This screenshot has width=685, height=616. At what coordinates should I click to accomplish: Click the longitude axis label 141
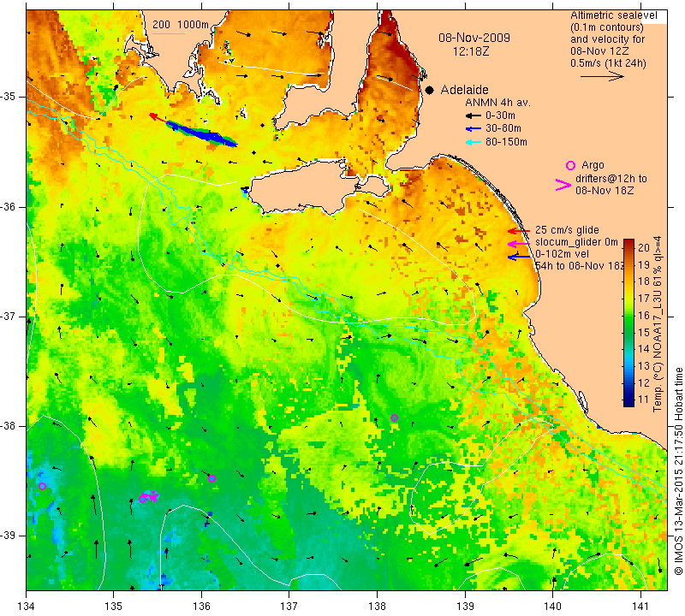pos(640,607)
